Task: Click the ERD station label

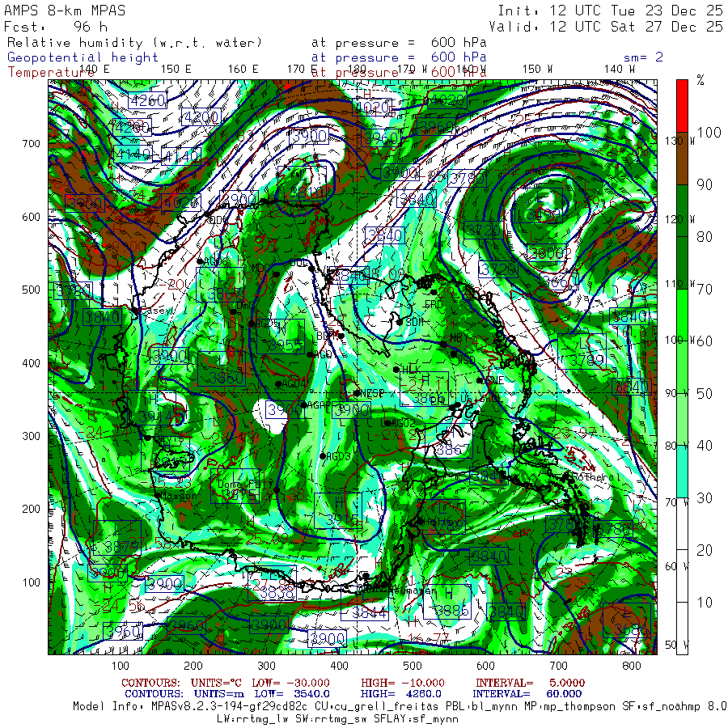Action: point(434,305)
